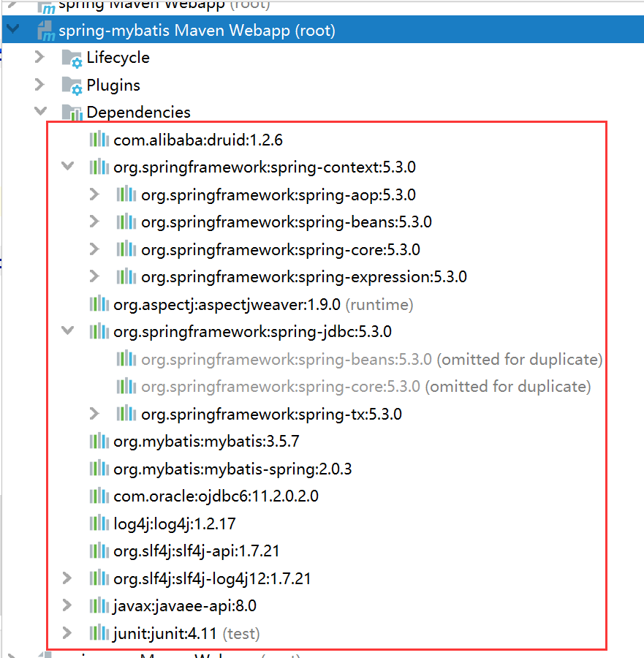Viewport: 644px width, 658px height.
Task: Select the 'Lifecycle' label
Action: [x=118, y=58]
